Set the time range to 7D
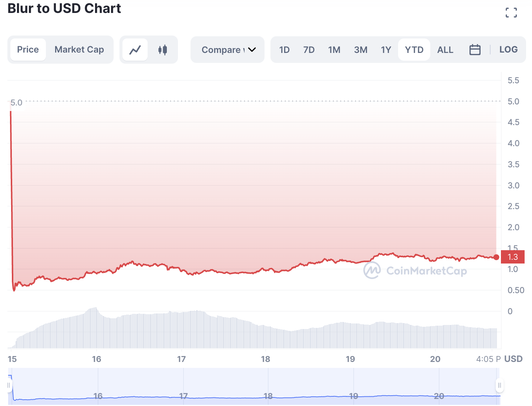 point(309,50)
